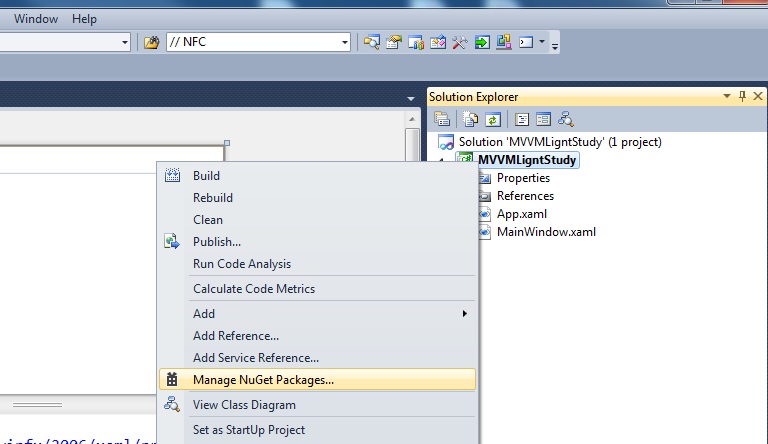Click Properties icon in Solution Explorer toolbar
The width and height of the screenshot is (768, 444).
click(x=441, y=119)
